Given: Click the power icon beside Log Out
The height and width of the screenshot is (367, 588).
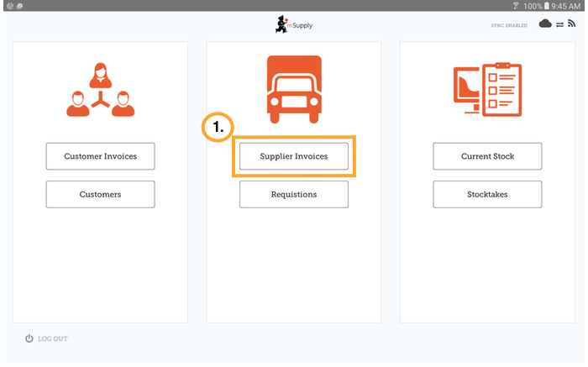Looking at the screenshot, I should click(x=29, y=338).
